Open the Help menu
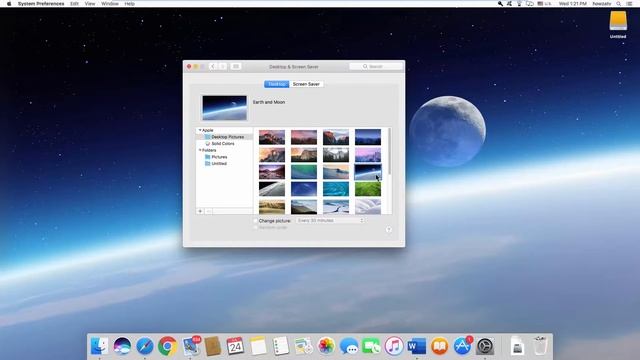640x360 pixels. [x=129, y=4]
